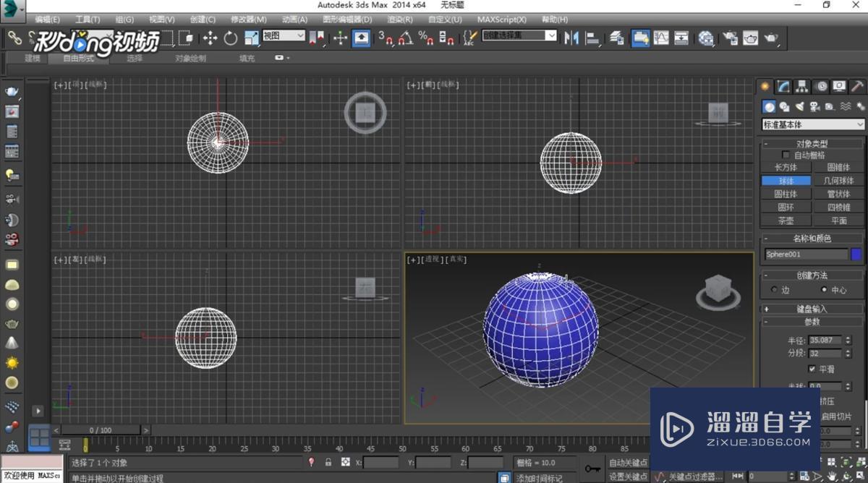This screenshot has height=483, width=868.
Task: Click the object color swatch beside Sphere001
Action: [857, 254]
